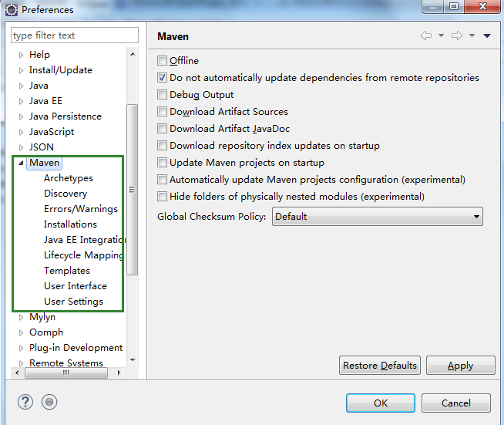The image size is (504, 425).
Task: Expand the Oomph tree node
Action: [21, 332]
